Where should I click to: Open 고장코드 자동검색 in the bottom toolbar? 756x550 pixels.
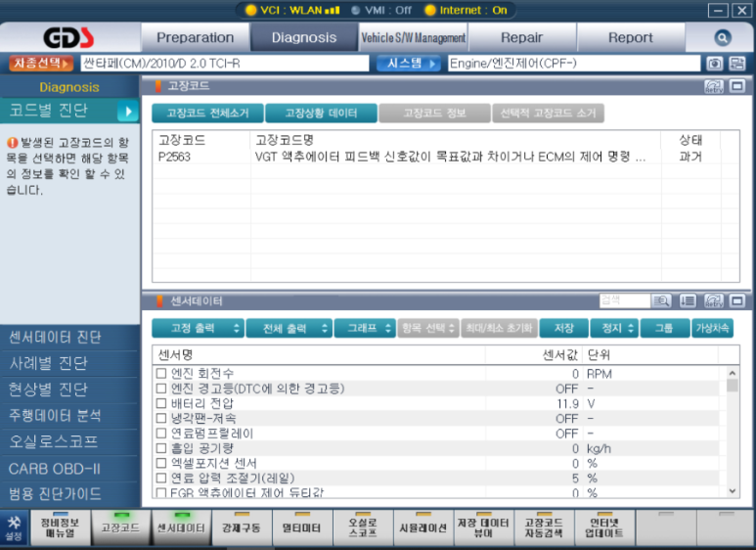544,527
